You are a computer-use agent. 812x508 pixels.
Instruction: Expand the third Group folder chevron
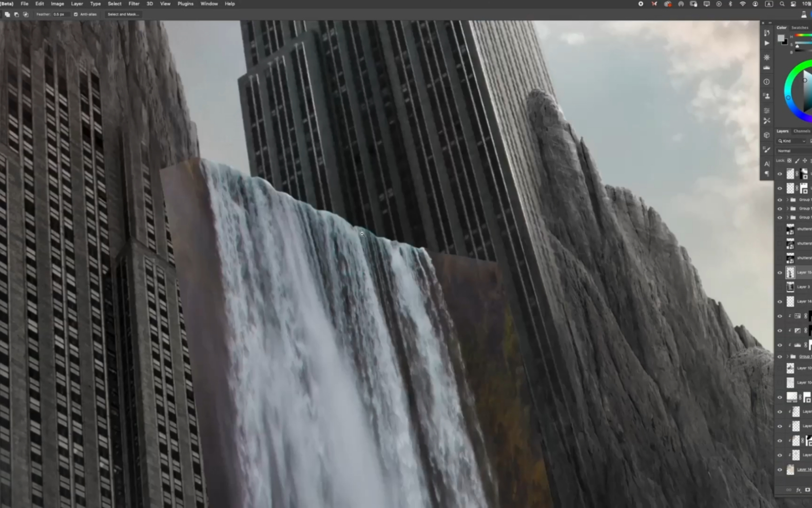tap(787, 218)
